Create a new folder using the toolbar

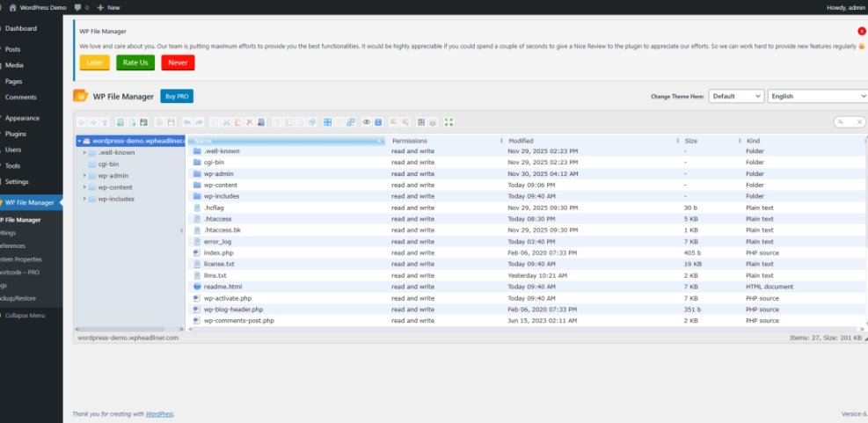point(120,122)
